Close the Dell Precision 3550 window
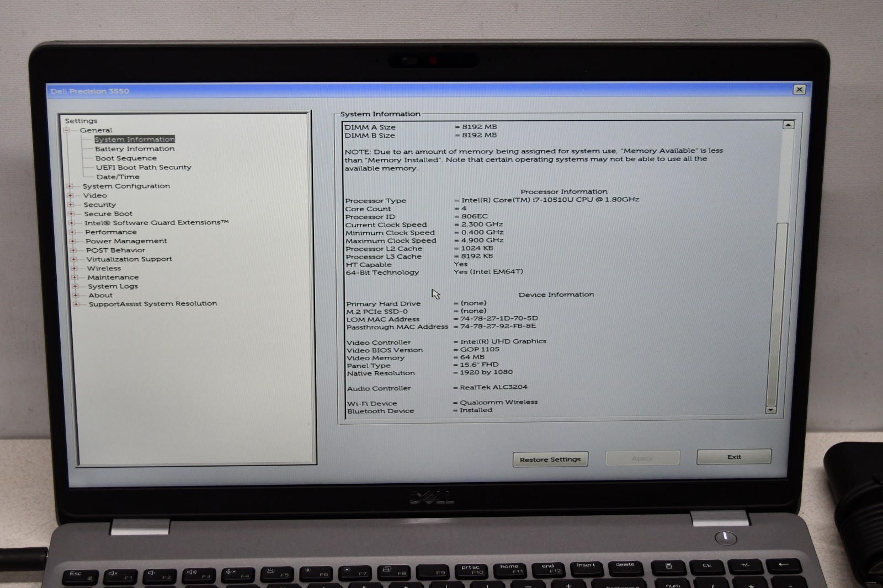Viewport: 883px width, 588px height. [x=799, y=89]
